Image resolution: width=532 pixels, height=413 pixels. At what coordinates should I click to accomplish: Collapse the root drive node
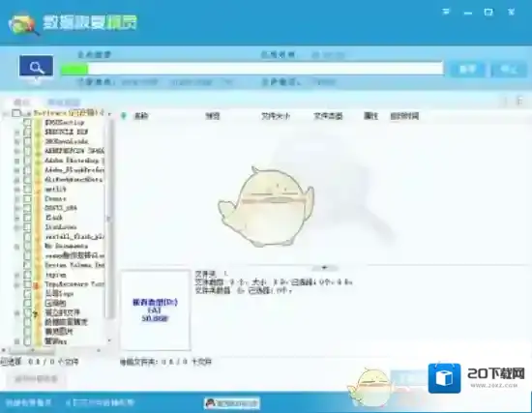(6, 114)
